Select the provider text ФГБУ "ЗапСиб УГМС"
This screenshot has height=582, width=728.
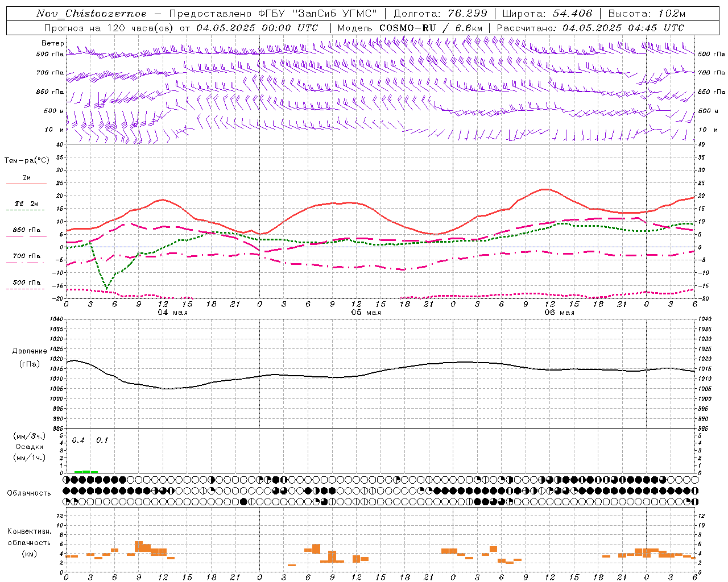pyautogui.click(x=318, y=14)
